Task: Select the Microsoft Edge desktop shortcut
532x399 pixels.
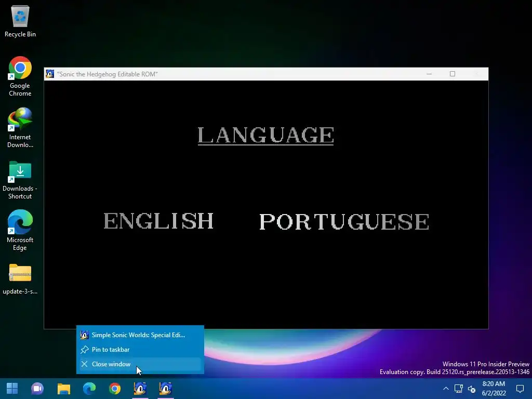Action: (20, 231)
